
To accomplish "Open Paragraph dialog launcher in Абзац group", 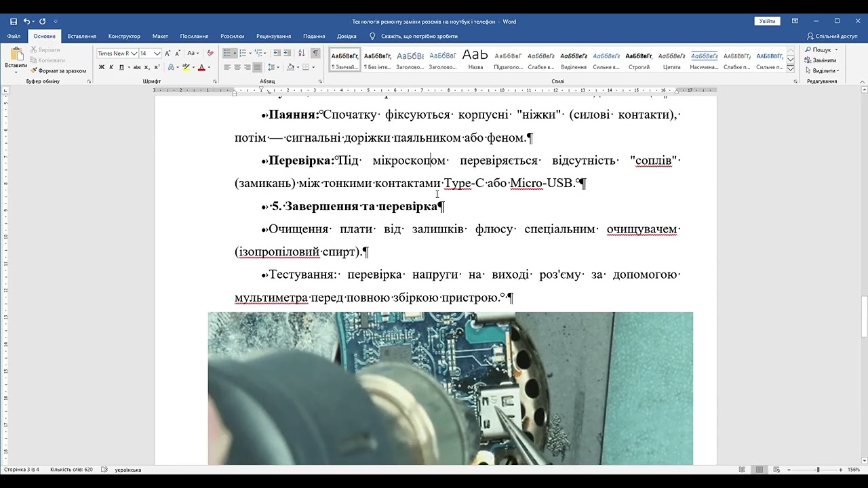I will pos(319,81).
